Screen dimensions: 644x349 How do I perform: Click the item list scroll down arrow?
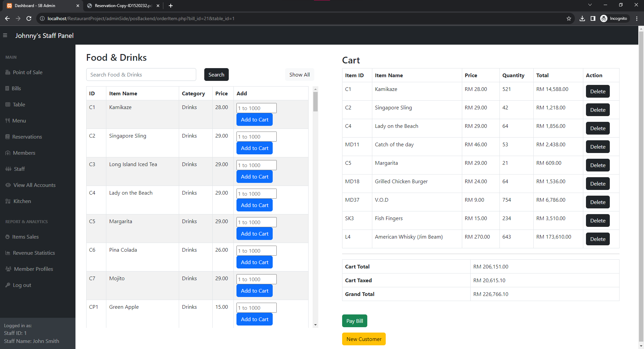(315, 325)
